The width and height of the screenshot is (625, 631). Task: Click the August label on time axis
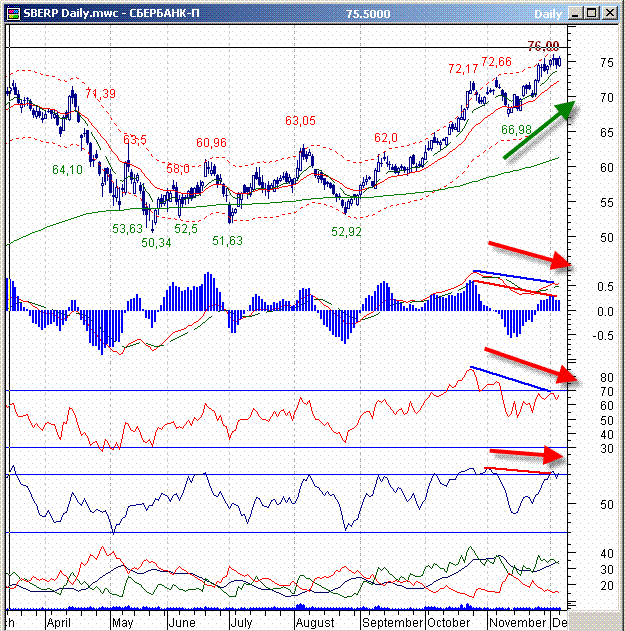316,621
